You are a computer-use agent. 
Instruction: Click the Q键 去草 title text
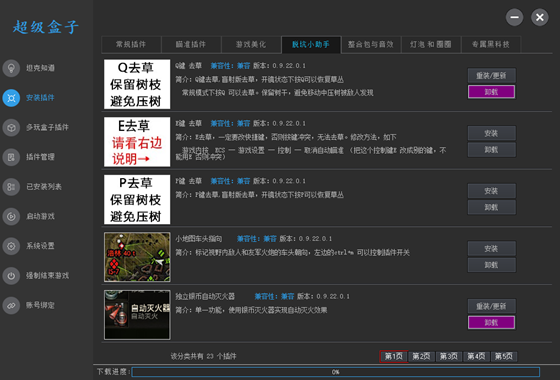[x=189, y=66]
